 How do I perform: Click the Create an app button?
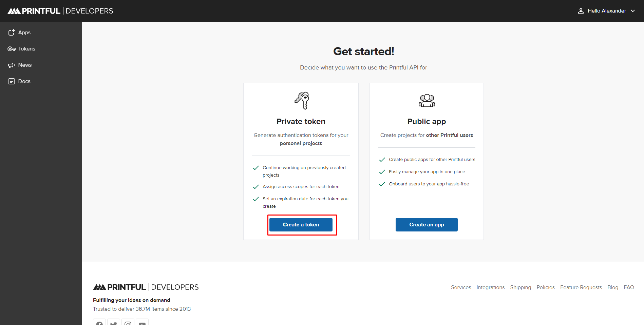click(427, 225)
